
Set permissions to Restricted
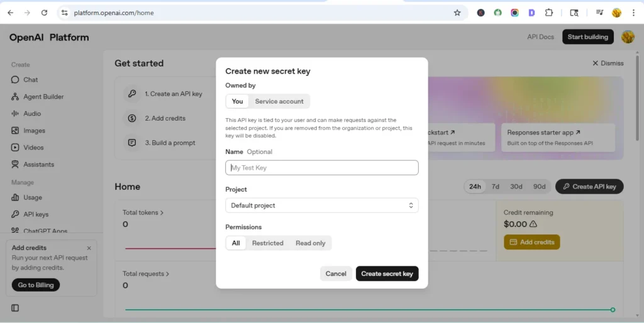coord(268,243)
